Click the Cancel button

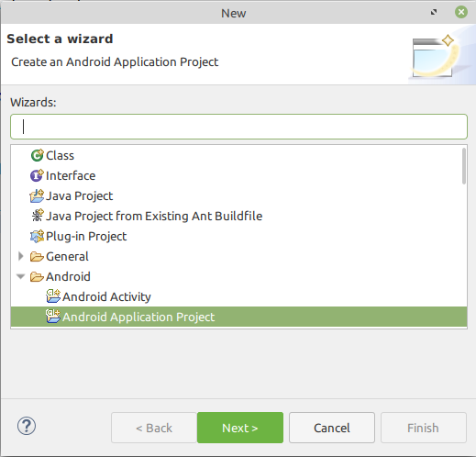[x=332, y=428]
